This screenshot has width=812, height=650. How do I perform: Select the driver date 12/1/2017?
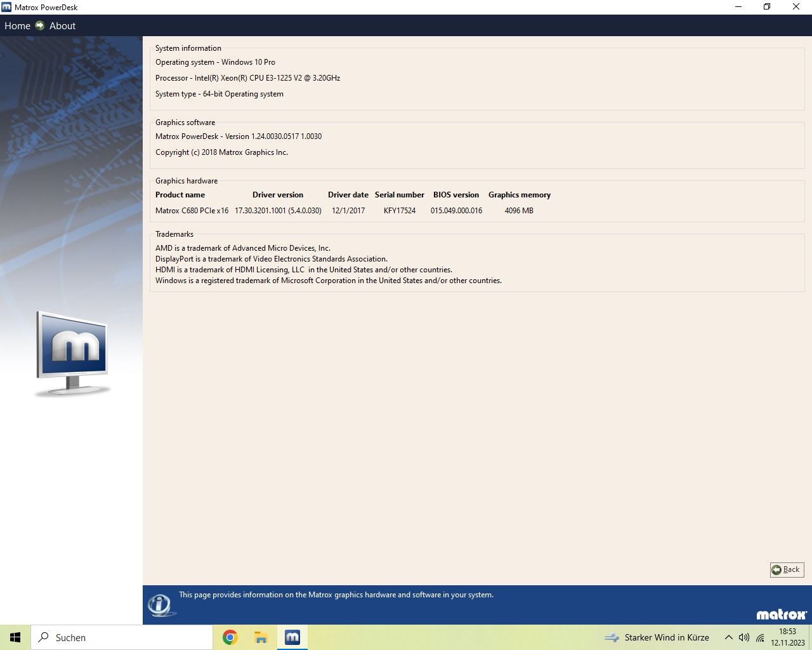coord(348,211)
